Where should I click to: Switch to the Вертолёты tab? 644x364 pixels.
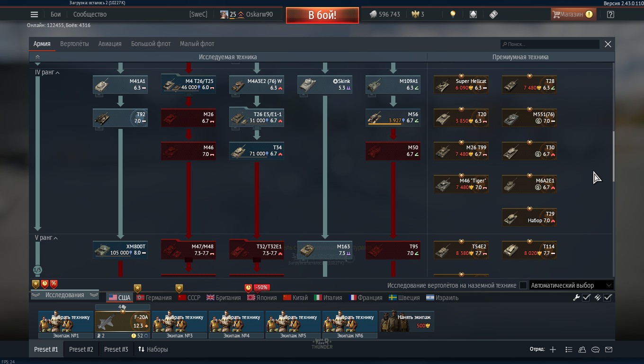(x=74, y=44)
